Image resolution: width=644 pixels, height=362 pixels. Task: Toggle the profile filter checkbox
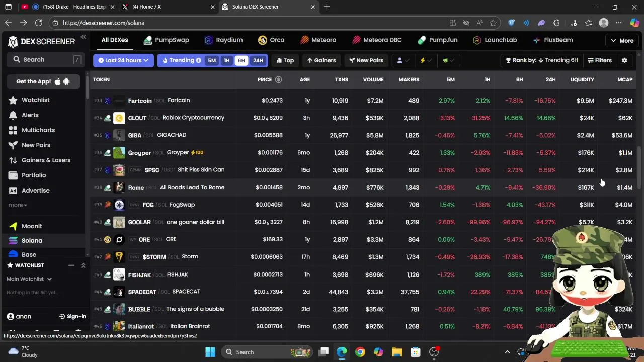click(x=404, y=60)
